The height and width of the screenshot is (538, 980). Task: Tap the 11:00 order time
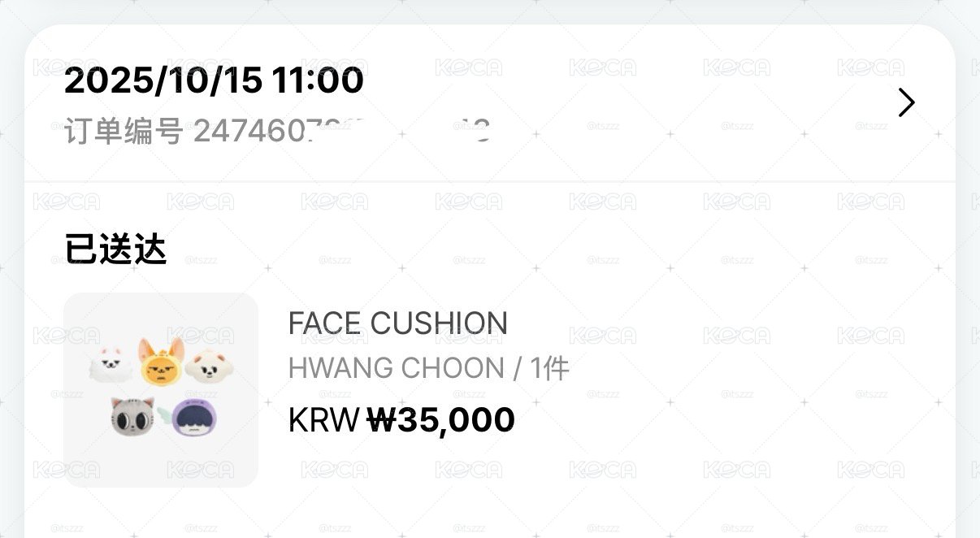coord(318,80)
